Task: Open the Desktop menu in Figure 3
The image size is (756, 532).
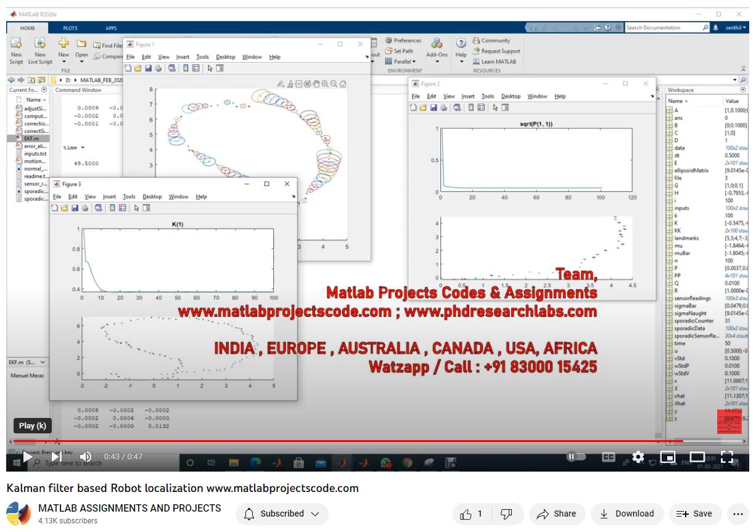Action: 152,197
